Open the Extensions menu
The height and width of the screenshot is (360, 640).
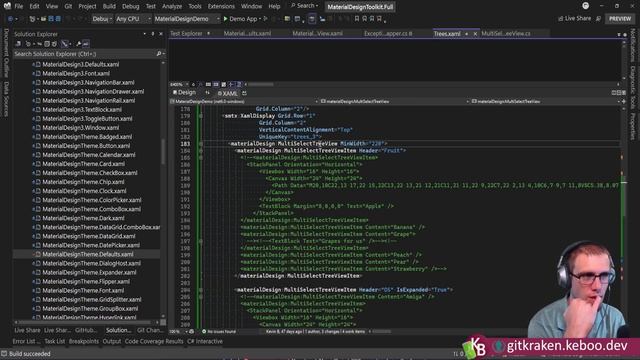(221, 7)
